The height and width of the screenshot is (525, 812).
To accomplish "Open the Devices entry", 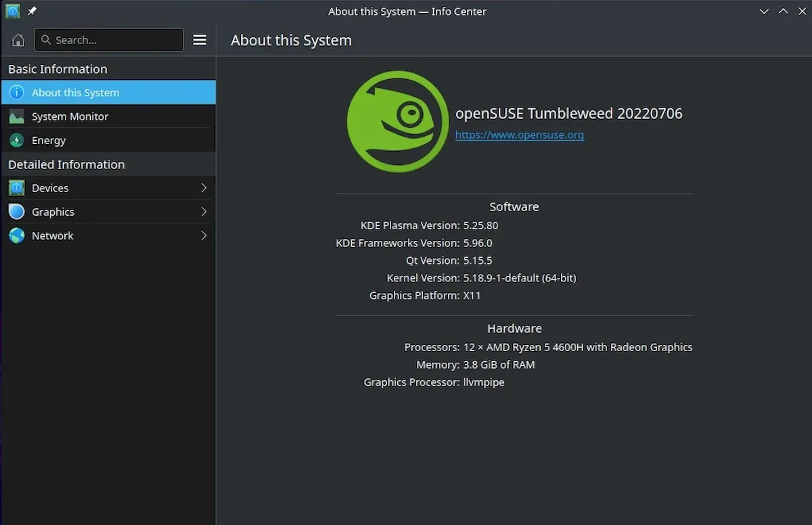I will tap(108, 188).
